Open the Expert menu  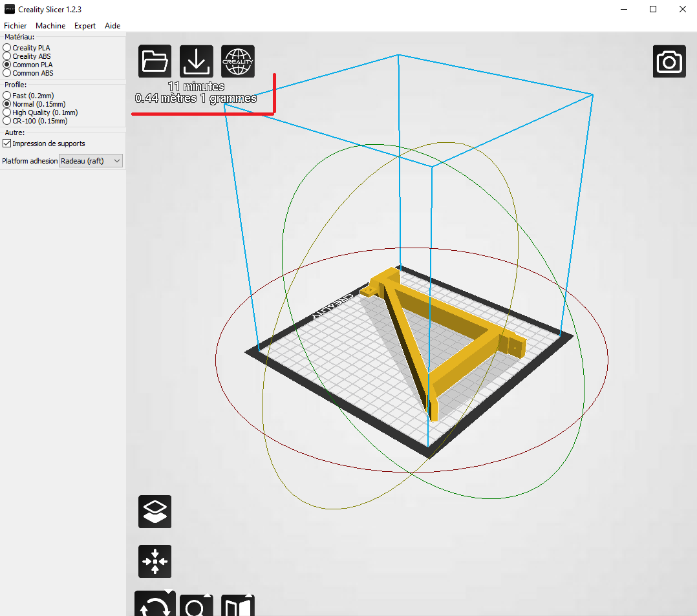[85, 26]
